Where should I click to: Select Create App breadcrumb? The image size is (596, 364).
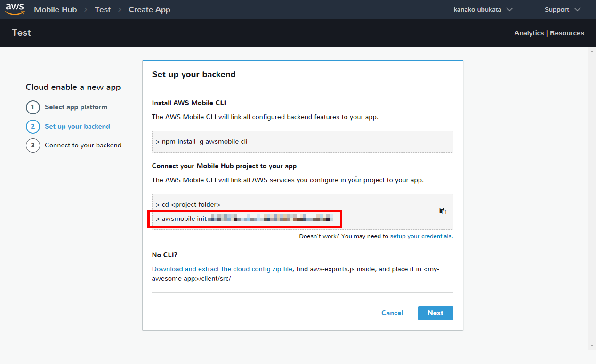tap(149, 9)
